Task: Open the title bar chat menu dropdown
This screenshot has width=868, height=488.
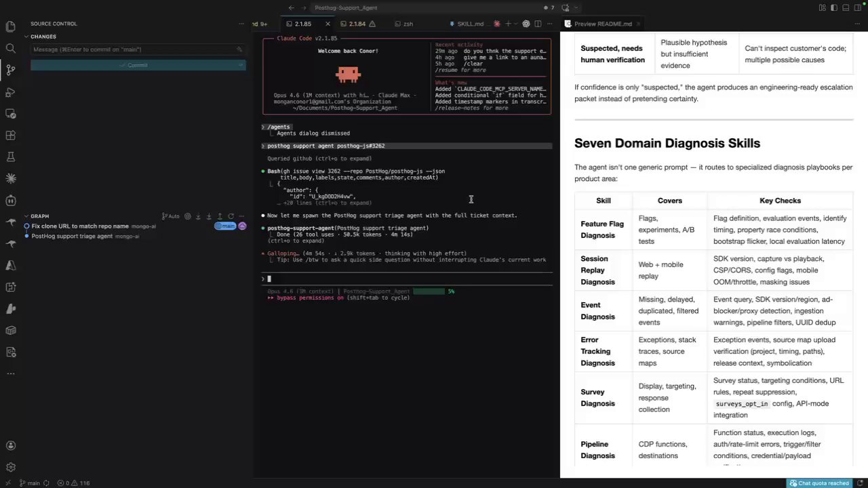Action: (x=577, y=8)
